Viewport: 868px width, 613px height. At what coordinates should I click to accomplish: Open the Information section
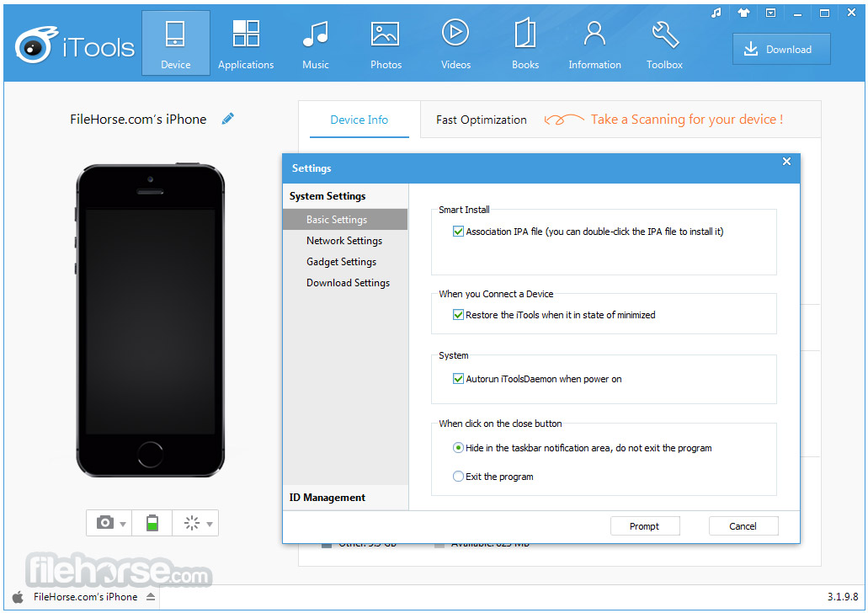[594, 44]
